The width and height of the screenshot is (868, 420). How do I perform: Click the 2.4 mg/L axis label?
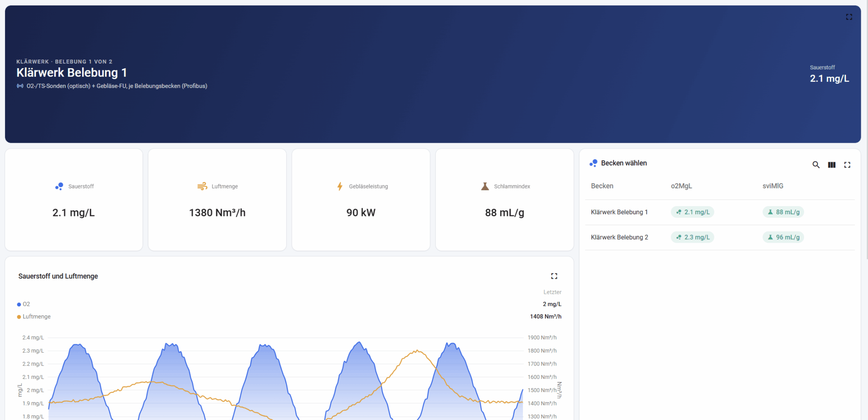point(33,337)
